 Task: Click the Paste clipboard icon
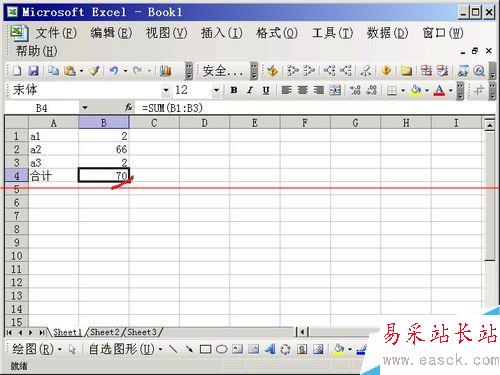(70, 71)
